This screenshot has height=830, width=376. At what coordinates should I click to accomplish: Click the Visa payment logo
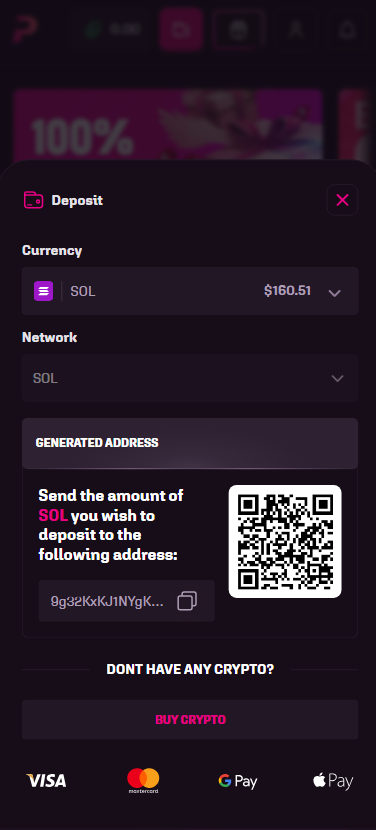point(47,781)
